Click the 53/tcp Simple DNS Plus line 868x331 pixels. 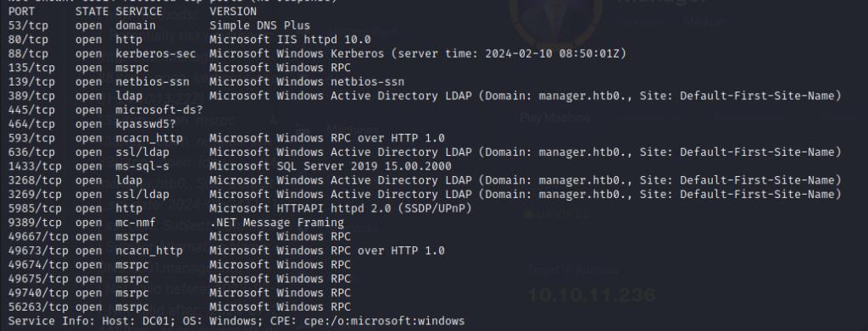pyautogui.click(x=159, y=25)
